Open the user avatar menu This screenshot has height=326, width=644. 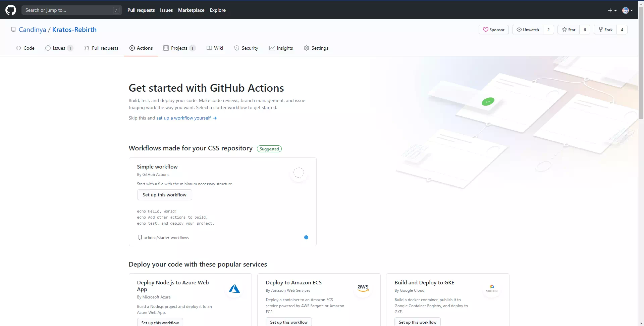627,10
